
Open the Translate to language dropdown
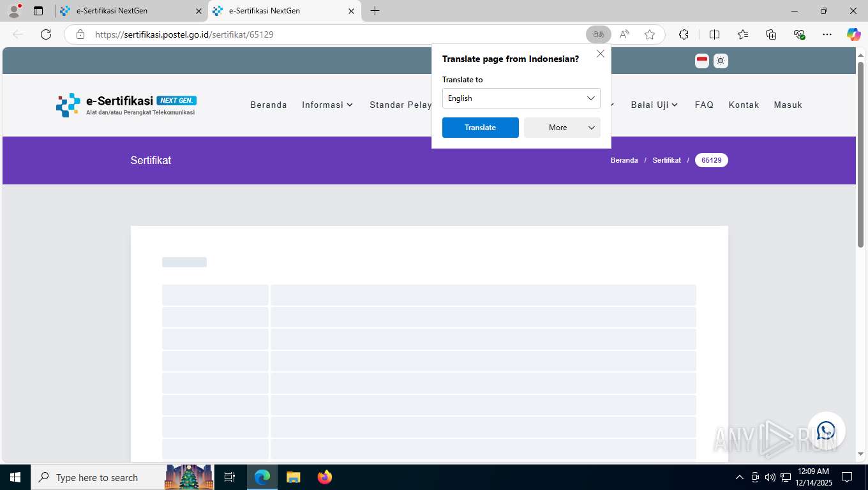pyautogui.click(x=521, y=98)
